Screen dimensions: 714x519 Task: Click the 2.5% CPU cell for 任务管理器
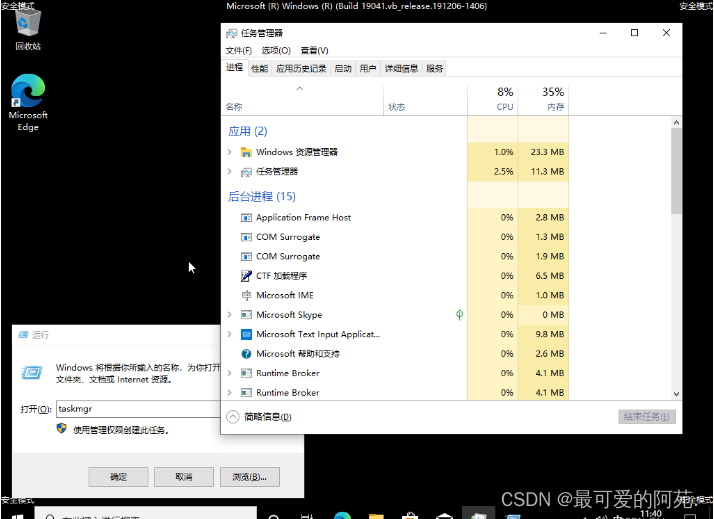(x=493, y=172)
